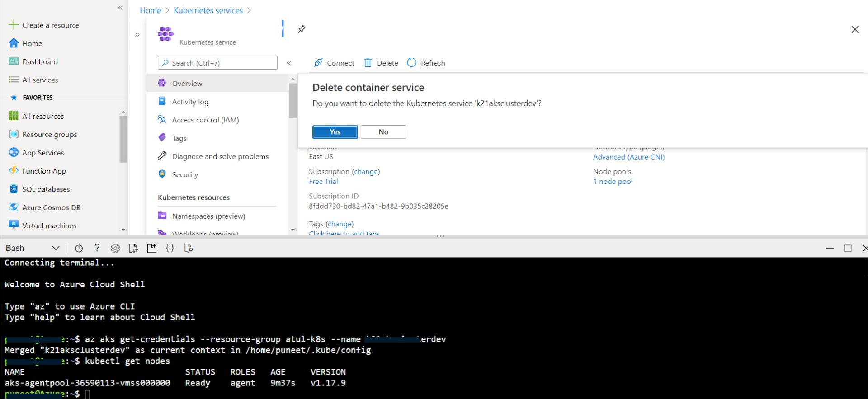Click the favorites list scrollbar thumb
Image resolution: width=868 pixels, height=399 pixels.
(123, 139)
